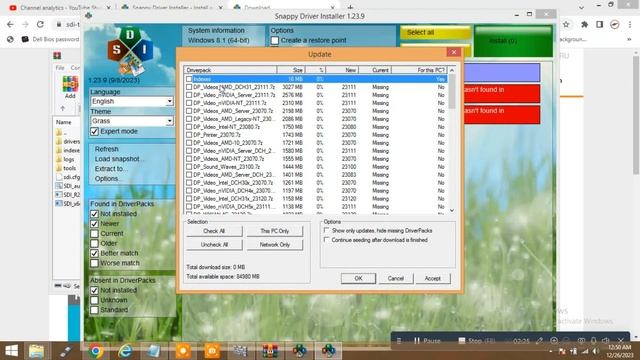640x360 pixels.
Task: Click the yellow Select all button
Action: [x=436, y=33]
